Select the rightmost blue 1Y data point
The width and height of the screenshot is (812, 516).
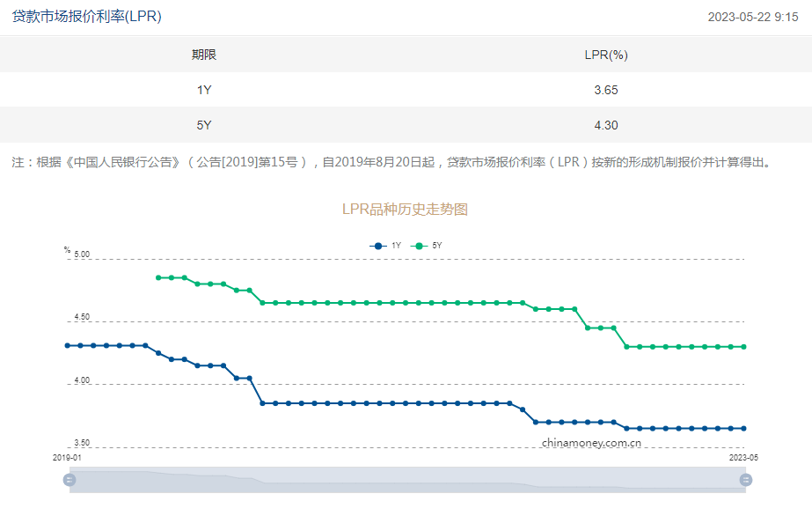(x=743, y=429)
